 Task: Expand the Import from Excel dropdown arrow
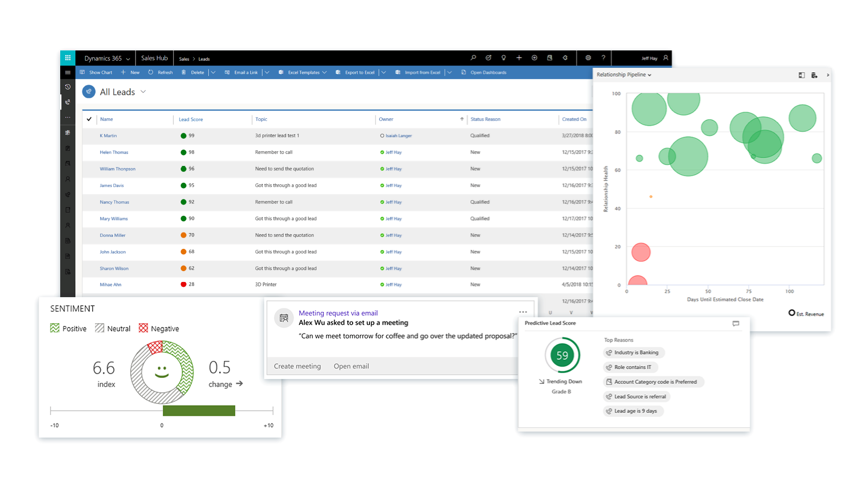(x=449, y=73)
